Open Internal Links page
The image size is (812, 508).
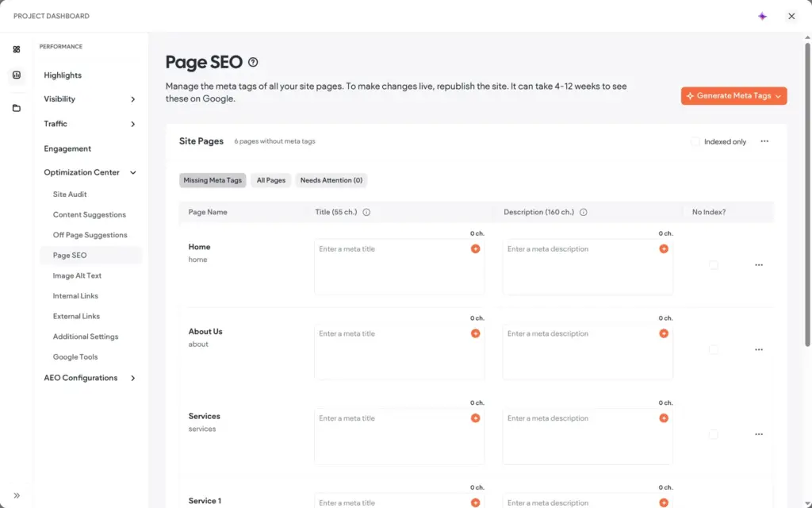coord(75,295)
